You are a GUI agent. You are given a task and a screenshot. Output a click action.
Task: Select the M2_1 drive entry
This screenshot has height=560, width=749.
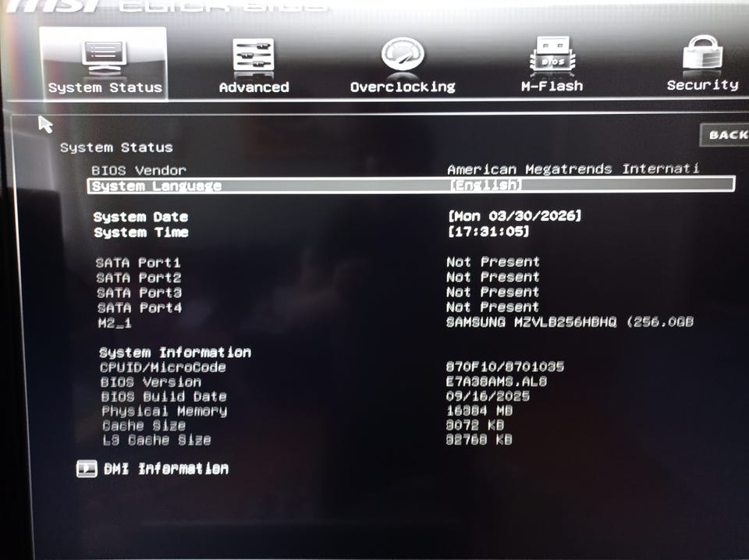(x=115, y=323)
